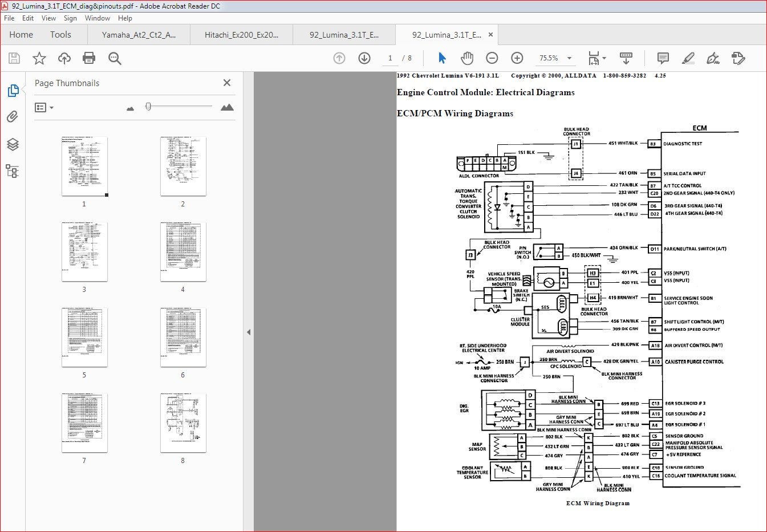Reduce thumbnail size with small mountain icon
The image size is (767, 532).
coord(130,108)
